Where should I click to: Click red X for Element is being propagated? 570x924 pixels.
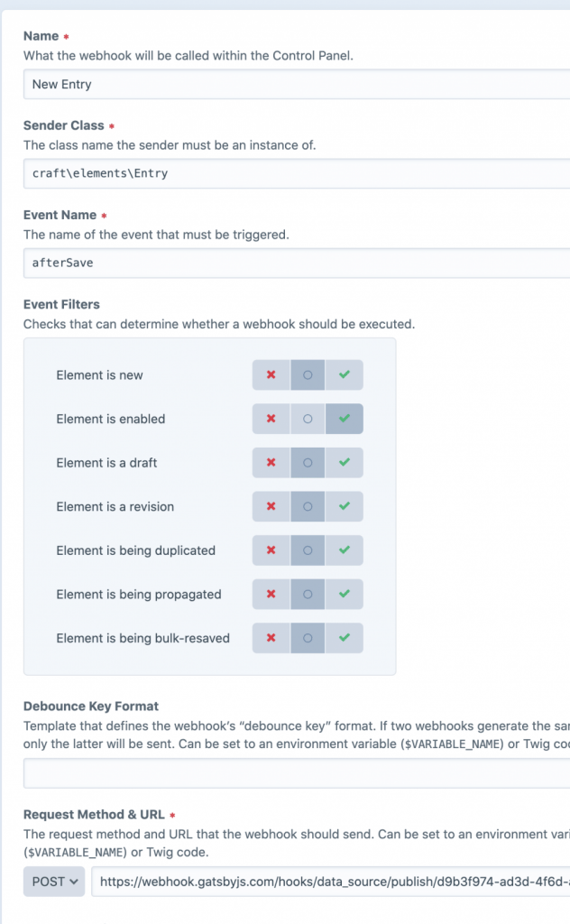pyautogui.click(x=271, y=595)
